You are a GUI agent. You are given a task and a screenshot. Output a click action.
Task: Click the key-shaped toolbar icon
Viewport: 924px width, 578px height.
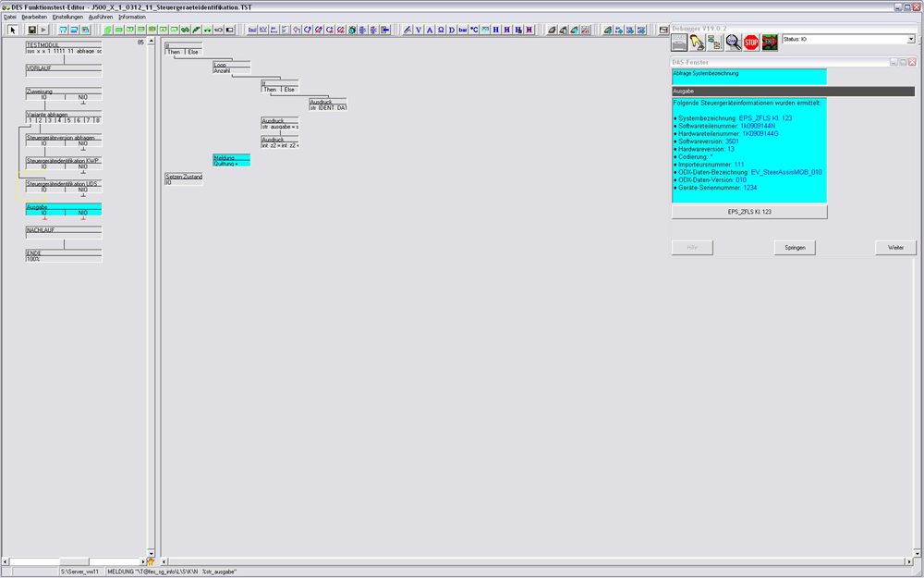(219, 30)
